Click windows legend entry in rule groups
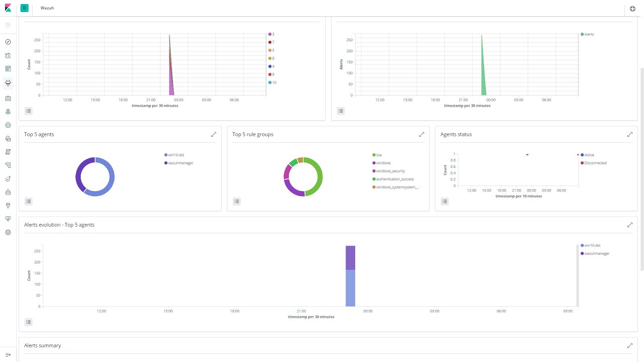644x362 pixels. point(381,163)
